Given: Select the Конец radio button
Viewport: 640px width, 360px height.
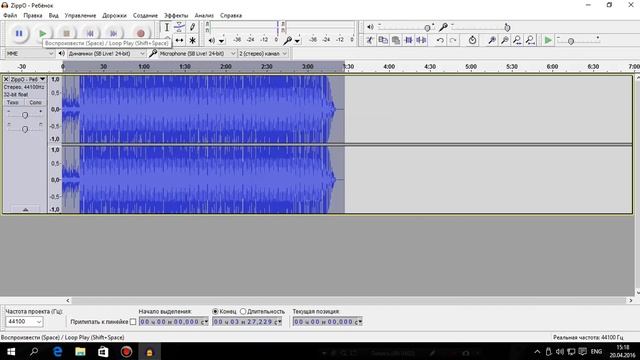Looking at the screenshot, I should (x=215, y=311).
